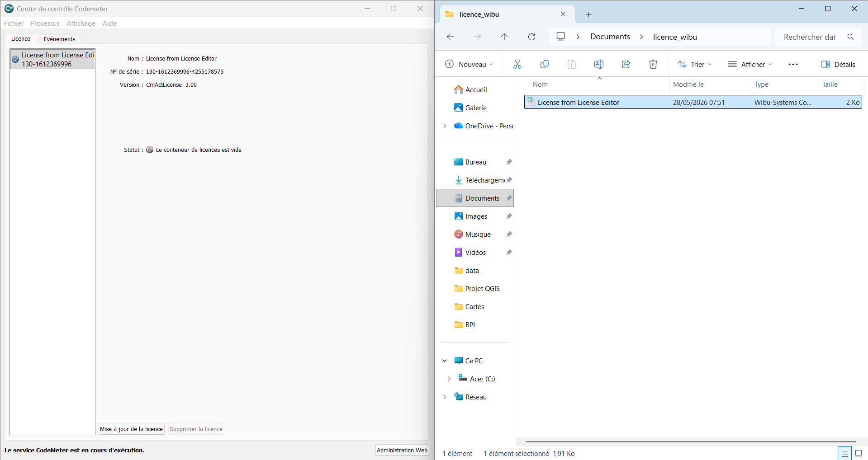Open the Aide menu in CodeMeter
This screenshot has width=868, height=460.
109,23
